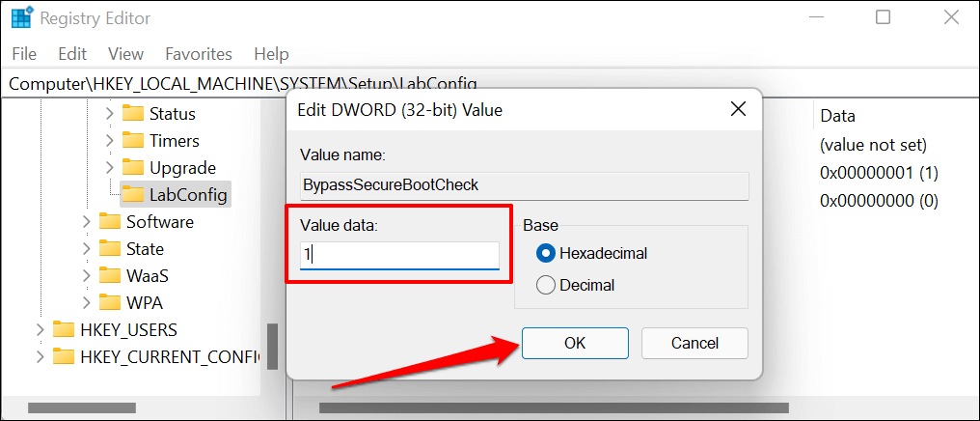The image size is (980, 421).
Task: Select the Decimal base option
Action: click(x=546, y=285)
